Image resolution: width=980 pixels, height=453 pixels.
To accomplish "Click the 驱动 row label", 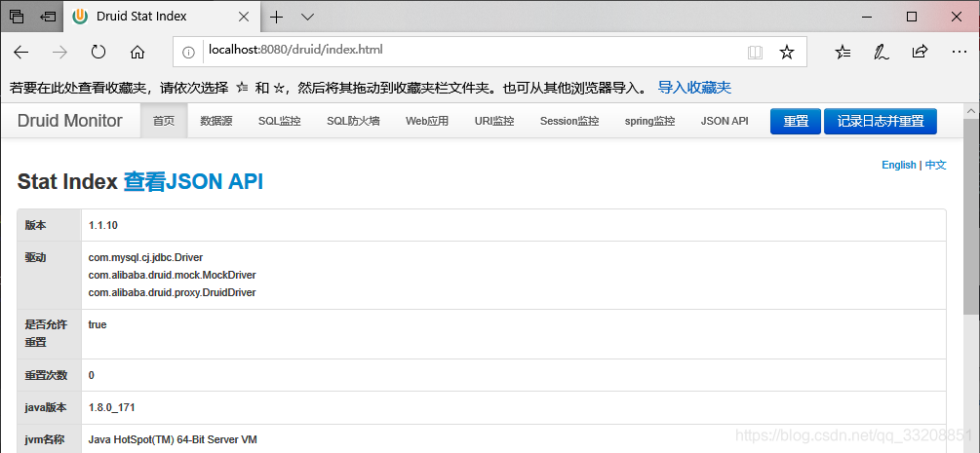I will (35, 257).
